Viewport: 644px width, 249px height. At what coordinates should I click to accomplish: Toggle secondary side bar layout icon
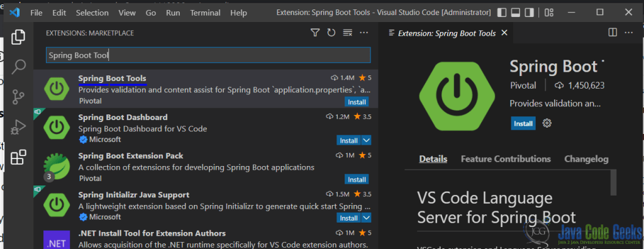pyautogui.click(x=530, y=13)
